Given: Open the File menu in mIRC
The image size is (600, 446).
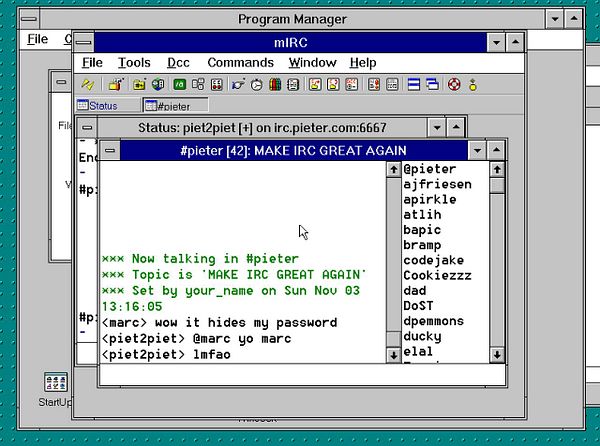Looking at the screenshot, I should 92,63.
